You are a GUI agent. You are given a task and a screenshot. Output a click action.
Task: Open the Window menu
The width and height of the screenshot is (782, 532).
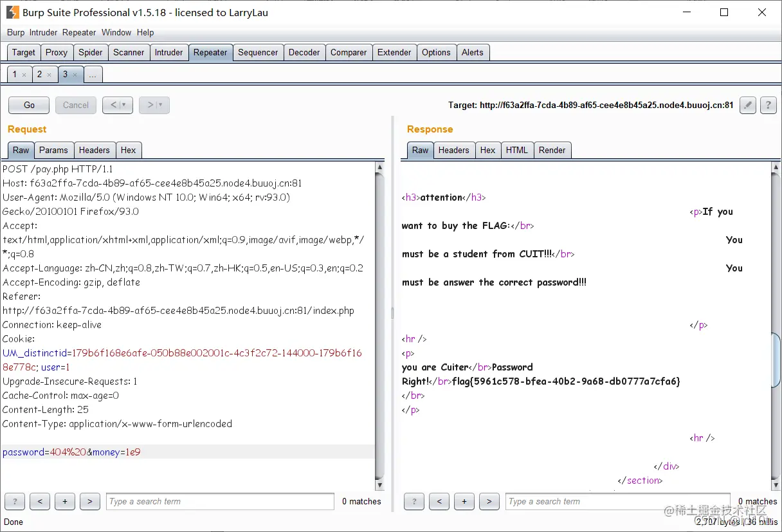point(116,32)
